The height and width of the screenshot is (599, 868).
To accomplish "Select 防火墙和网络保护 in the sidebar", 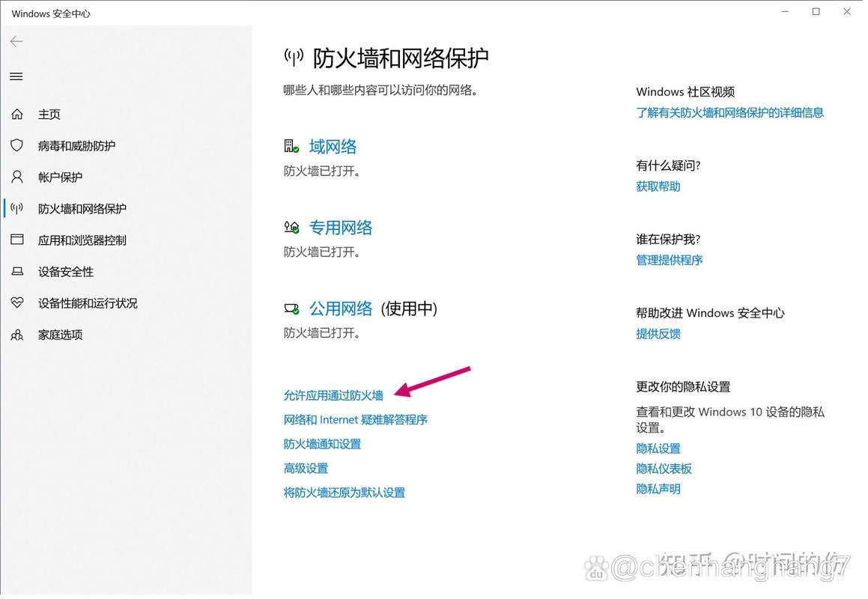I will coord(82,209).
